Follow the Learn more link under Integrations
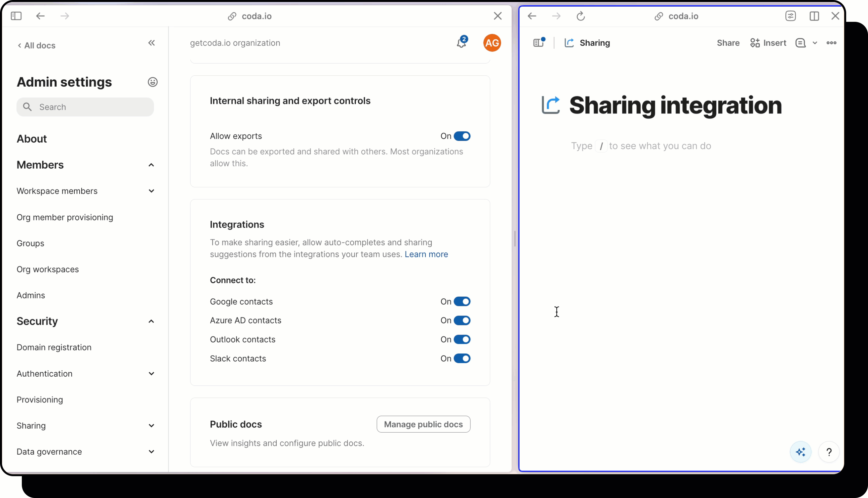Screen dimensions: 868x498 pyautogui.click(x=426, y=254)
